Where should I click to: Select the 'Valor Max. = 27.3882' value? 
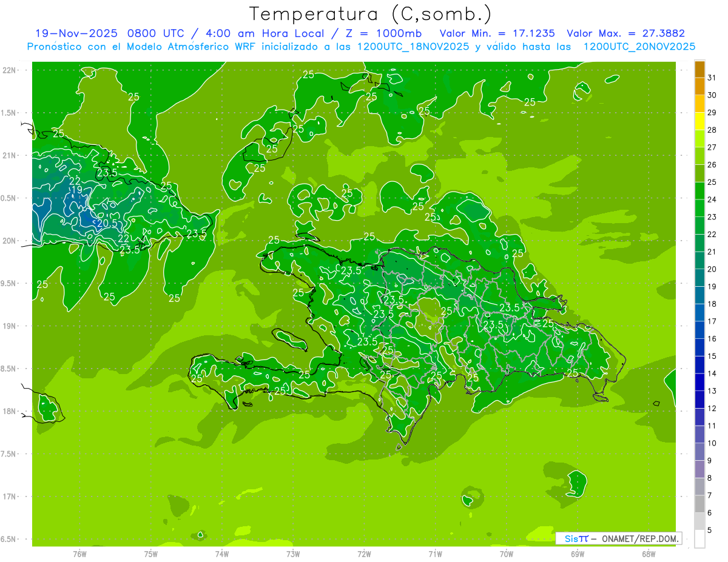click(x=625, y=33)
